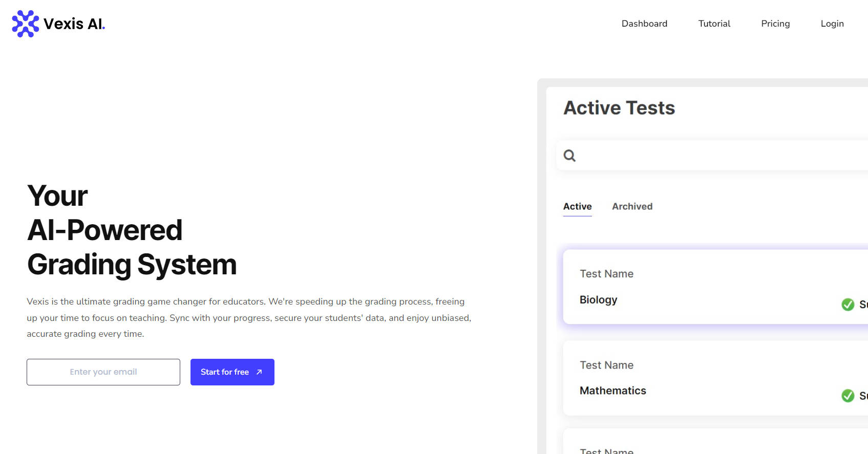Image resolution: width=868 pixels, height=454 pixels.
Task: Open the Pricing page
Action: pyautogui.click(x=775, y=24)
